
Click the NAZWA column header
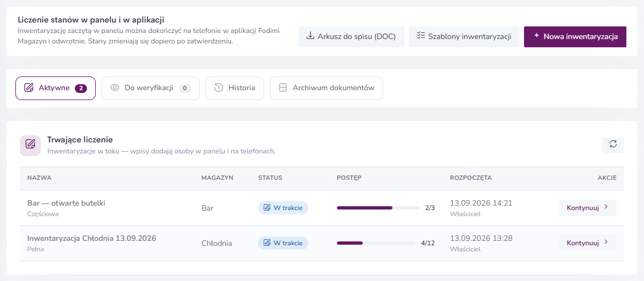(39, 178)
